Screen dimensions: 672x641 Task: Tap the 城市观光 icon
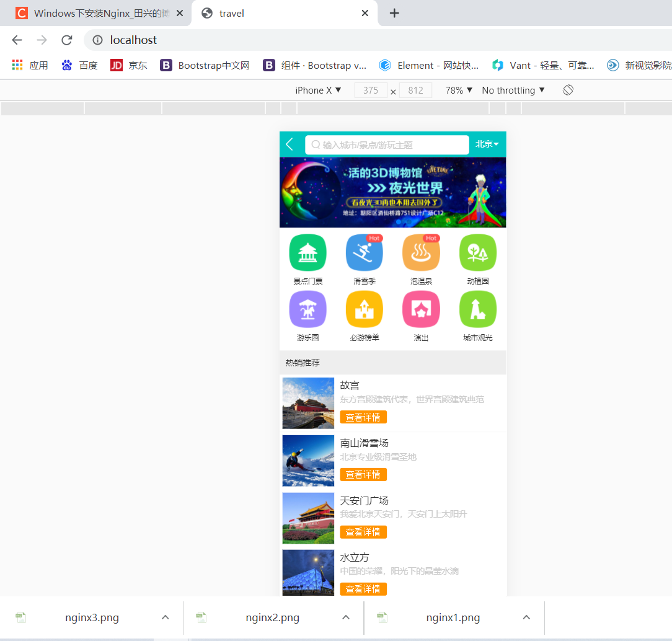(478, 309)
